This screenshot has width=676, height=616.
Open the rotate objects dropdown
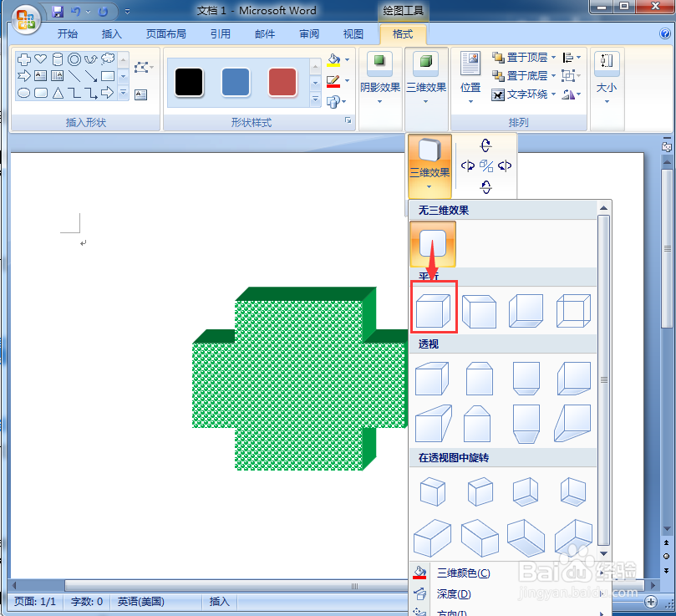[x=572, y=94]
